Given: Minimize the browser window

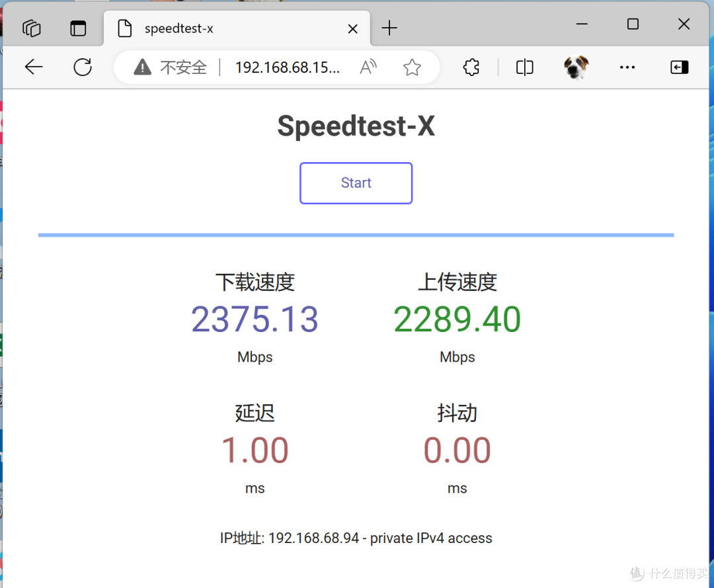Looking at the screenshot, I should 582,24.
